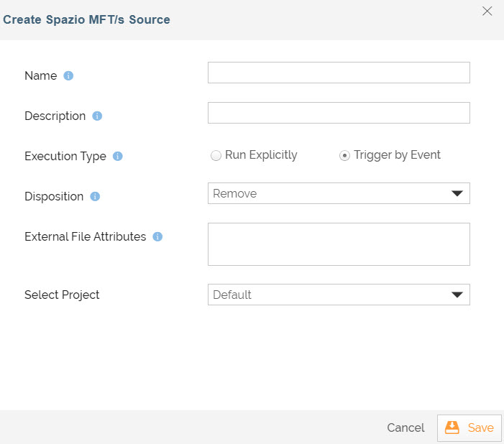The height and width of the screenshot is (444, 504).
Task: Open the Select Project dropdown showing Default
Action: click(x=331, y=295)
